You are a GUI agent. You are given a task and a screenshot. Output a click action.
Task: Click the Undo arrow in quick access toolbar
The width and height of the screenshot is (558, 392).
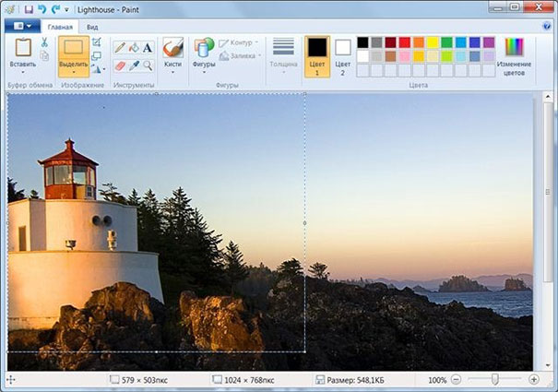[42, 9]
